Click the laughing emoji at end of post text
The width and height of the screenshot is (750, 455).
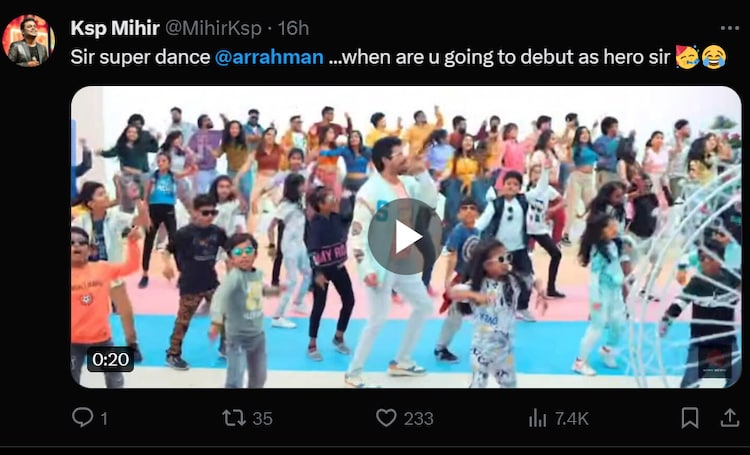(x=713, y=57)
